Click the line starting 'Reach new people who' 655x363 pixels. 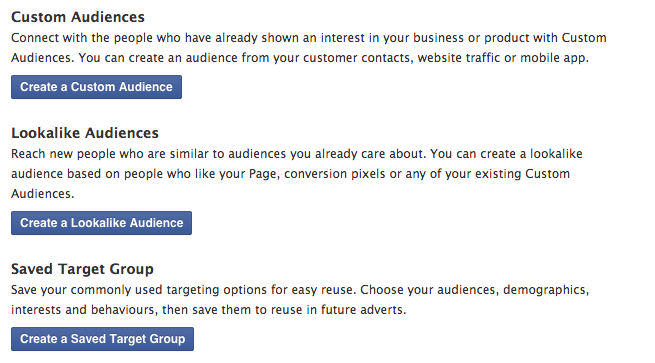tap(297, 154)
